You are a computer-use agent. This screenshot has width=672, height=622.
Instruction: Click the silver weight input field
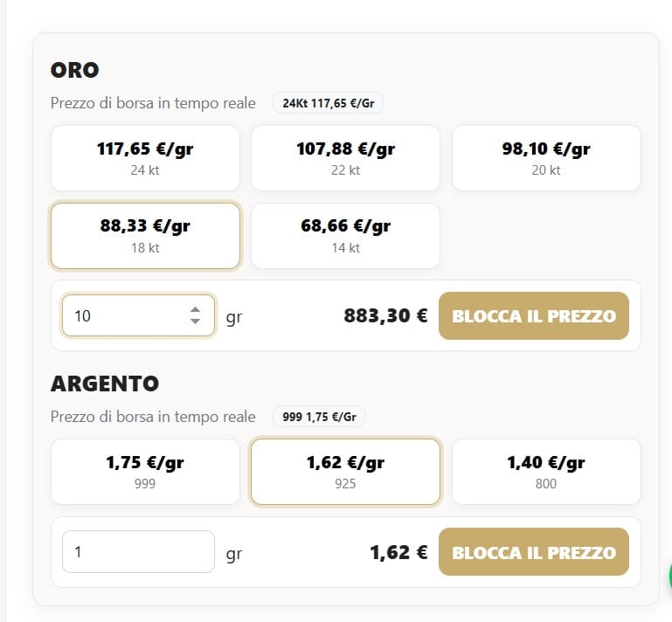137,552
